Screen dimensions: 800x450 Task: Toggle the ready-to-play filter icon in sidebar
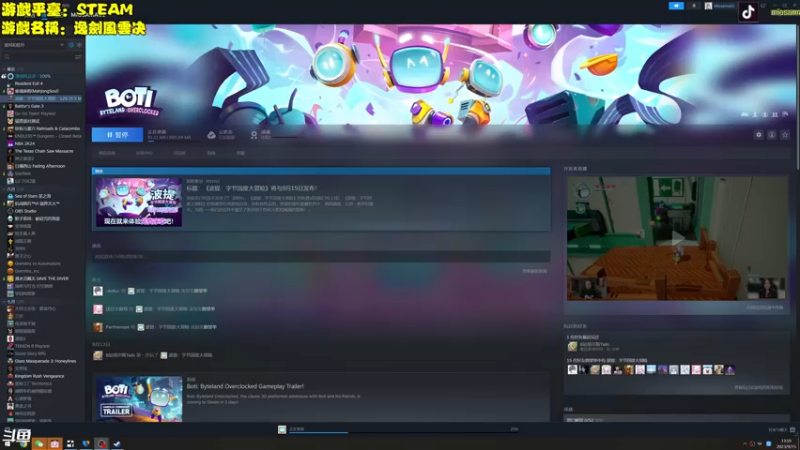coord(79,45)
